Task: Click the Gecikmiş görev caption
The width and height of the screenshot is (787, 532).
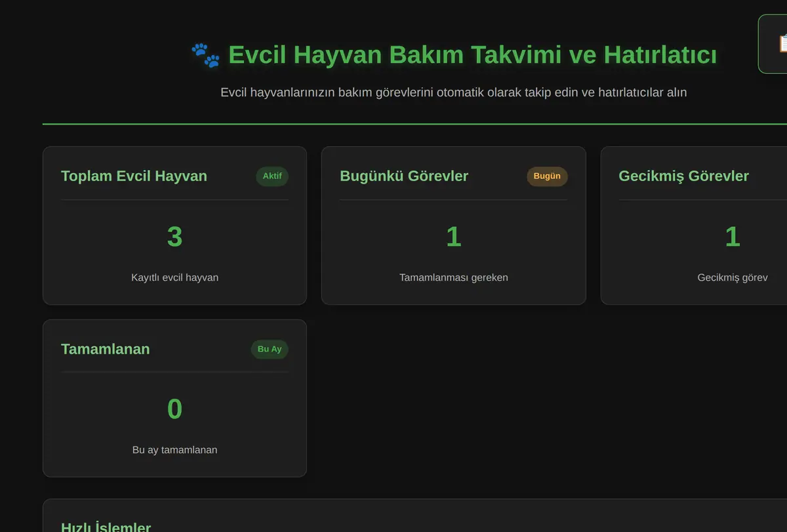Action: click(x=733, y=277)
